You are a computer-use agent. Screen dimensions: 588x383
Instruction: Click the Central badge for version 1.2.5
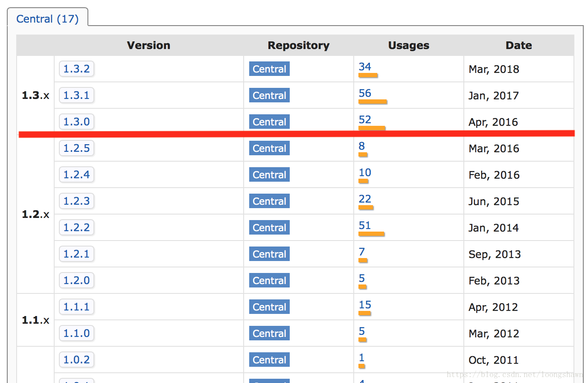pos(269,148)
